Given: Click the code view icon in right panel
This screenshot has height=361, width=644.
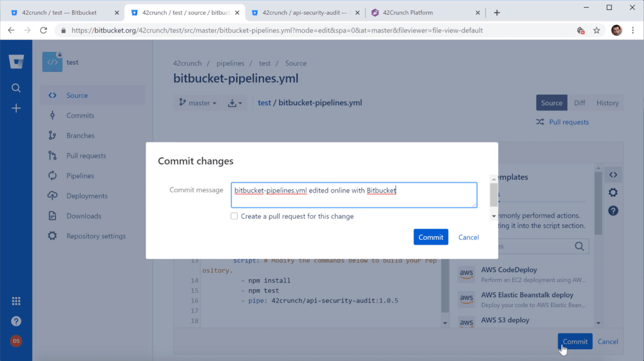Looking at the screenshot, I should (x=613, y=175).
